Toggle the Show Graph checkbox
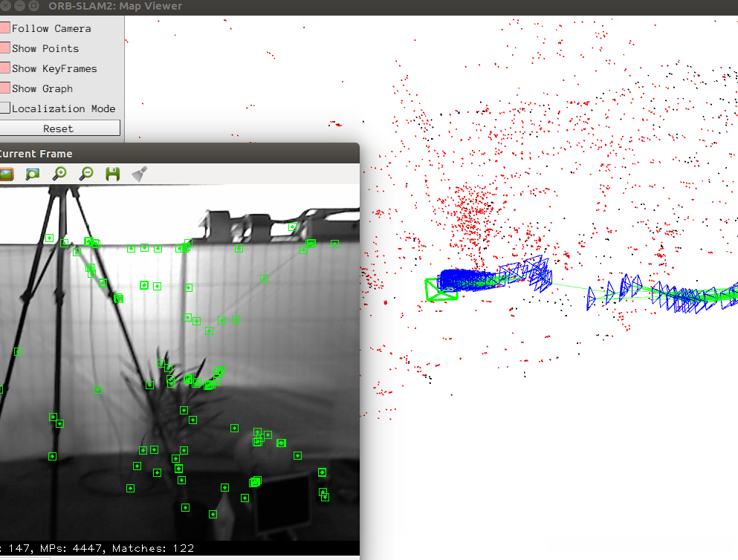 [x=5, y=88]
